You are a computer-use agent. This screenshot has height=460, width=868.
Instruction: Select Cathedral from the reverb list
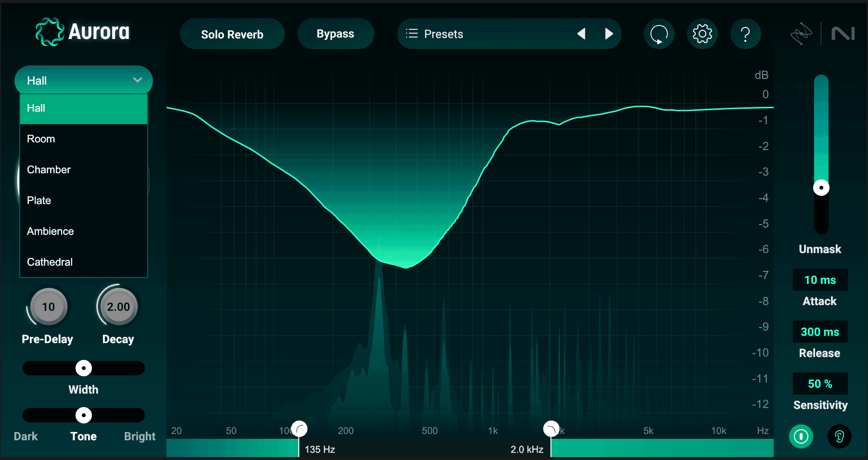[84, 262]
